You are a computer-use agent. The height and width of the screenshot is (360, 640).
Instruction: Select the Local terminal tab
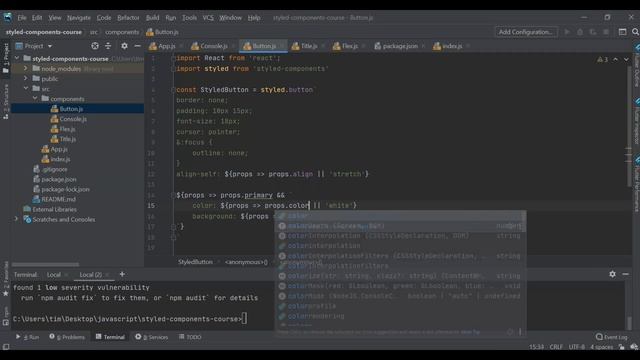[53, 275]
